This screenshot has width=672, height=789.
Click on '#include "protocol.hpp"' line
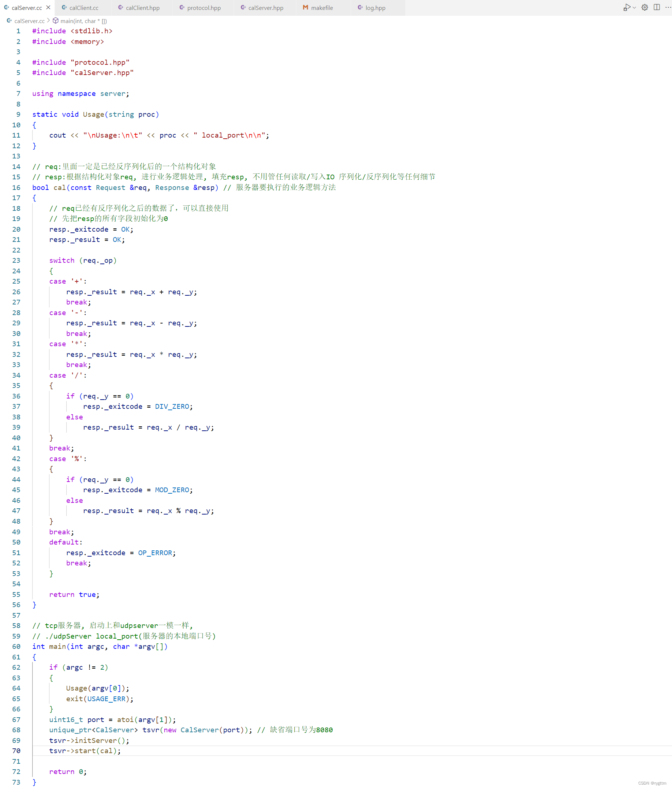[81, 62]
